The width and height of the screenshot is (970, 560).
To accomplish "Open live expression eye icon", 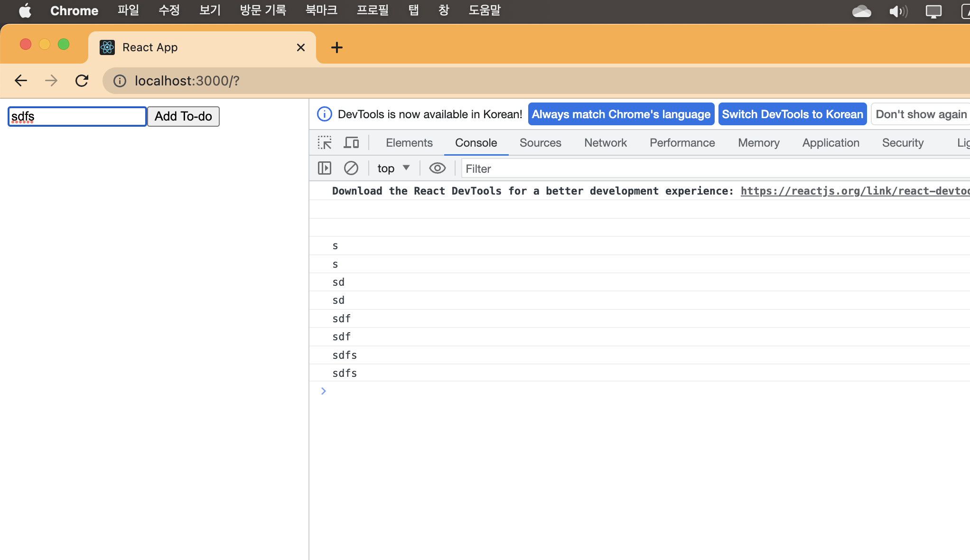I will (x=437, y=168).
